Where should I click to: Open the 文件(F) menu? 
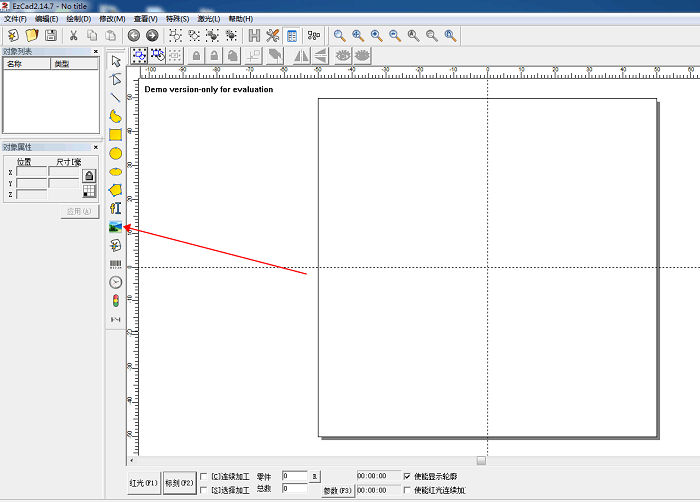pyautogui.click(x=15, y=19)
